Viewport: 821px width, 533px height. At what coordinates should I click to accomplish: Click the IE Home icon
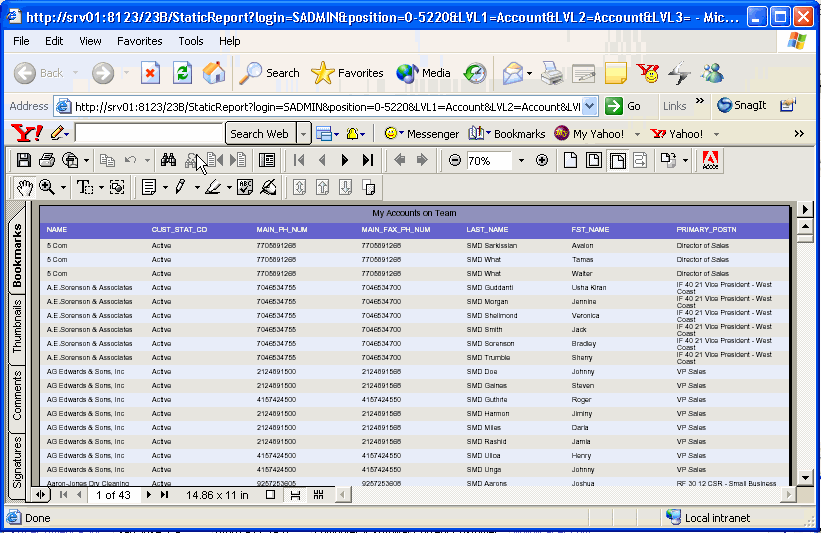pyautogui.click(x=214, y=73)
